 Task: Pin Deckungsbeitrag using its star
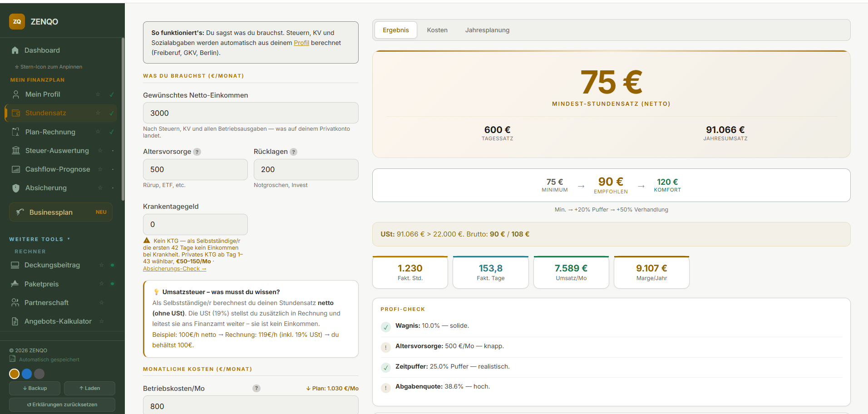[x=101, y=265]
